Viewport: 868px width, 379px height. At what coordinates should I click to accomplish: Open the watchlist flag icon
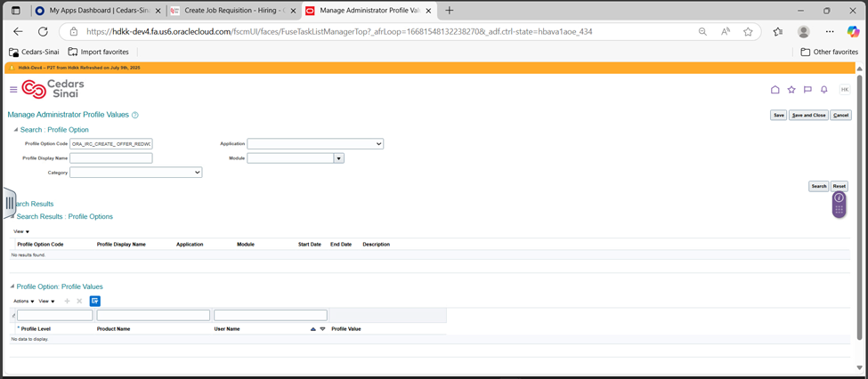click(807, 90)
